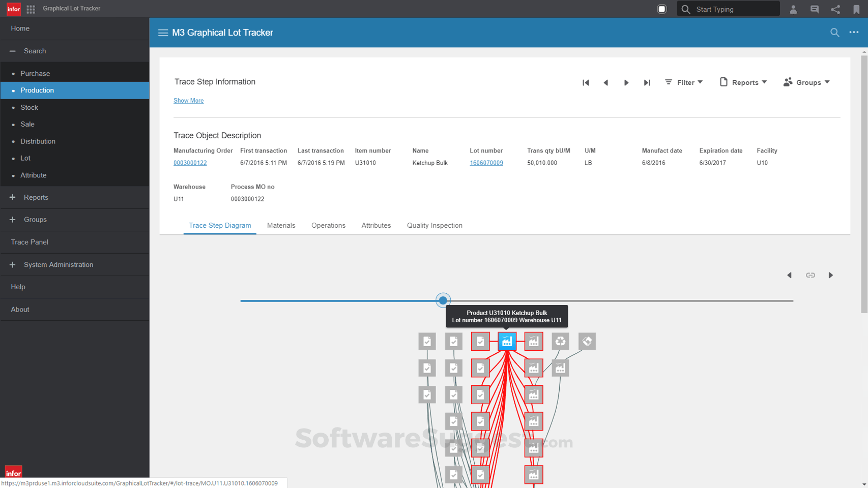Click the right arrow above the diagram slider
Screen dimensions: 868x488
(x=831, y=276)
